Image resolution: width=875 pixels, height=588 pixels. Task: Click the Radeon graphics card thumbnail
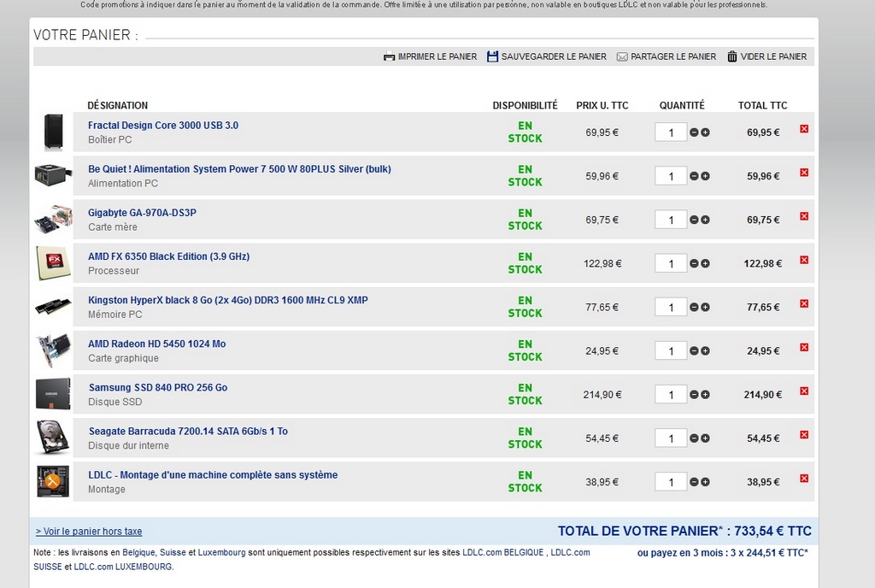54,350
